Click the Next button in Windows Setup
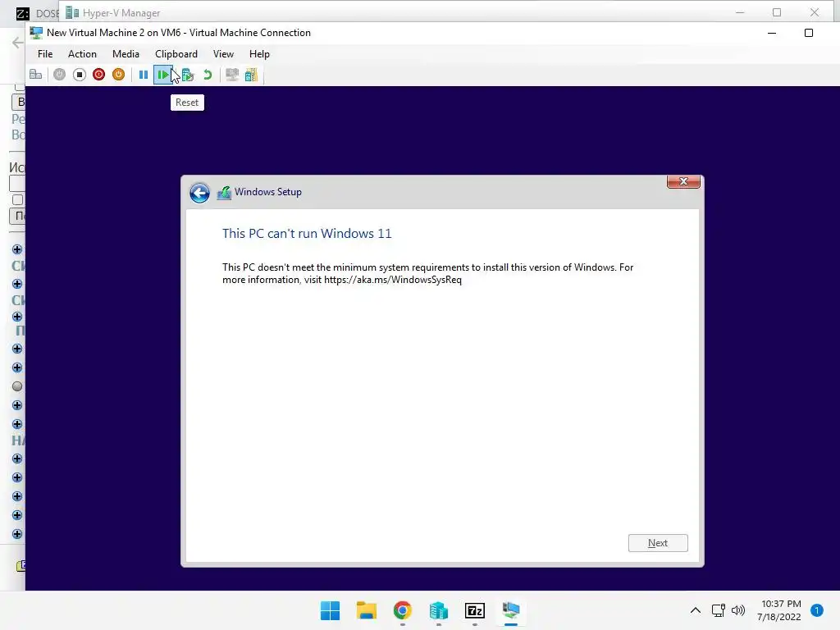 tap(658, 543)
